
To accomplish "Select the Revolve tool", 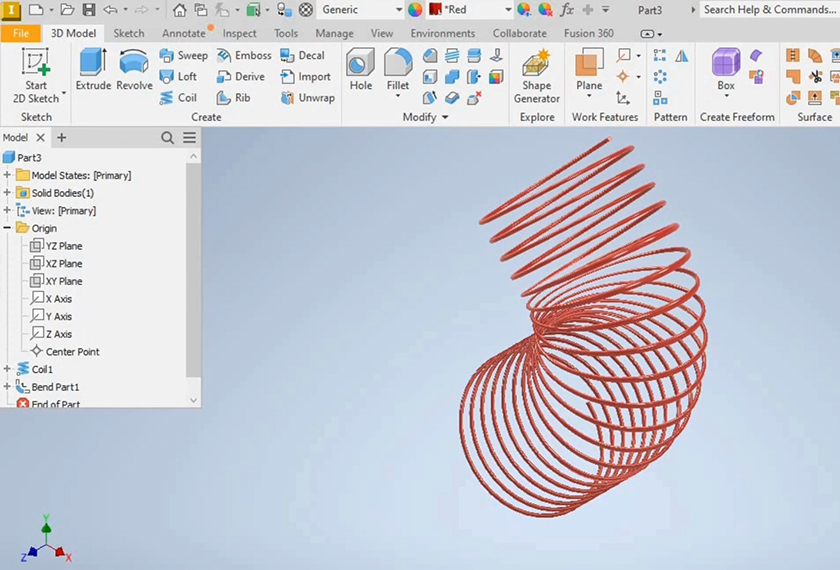I will [x=134, y=69].
